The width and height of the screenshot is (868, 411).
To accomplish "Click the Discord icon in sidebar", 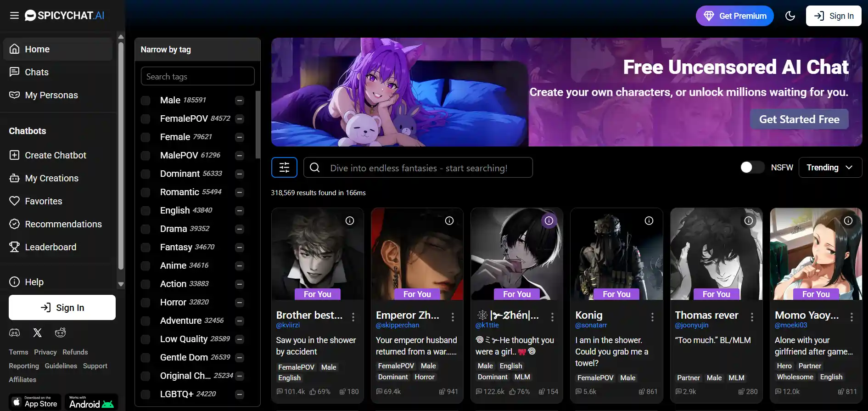I will (x=15, y=332).
